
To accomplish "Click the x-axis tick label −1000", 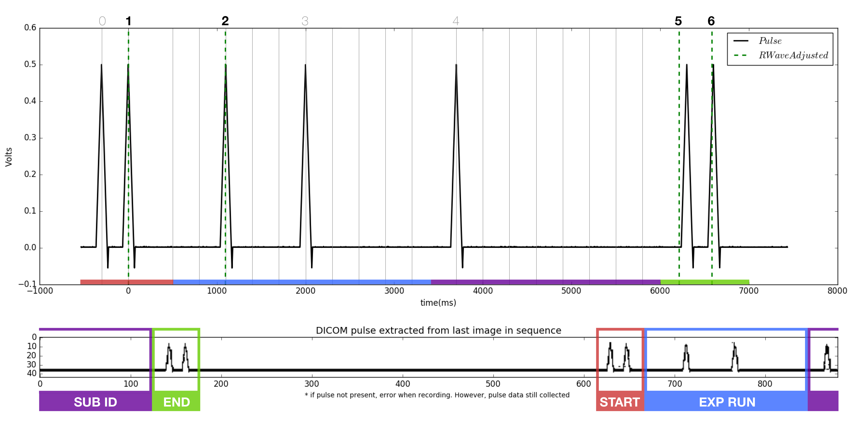I will tap(40, 291).
